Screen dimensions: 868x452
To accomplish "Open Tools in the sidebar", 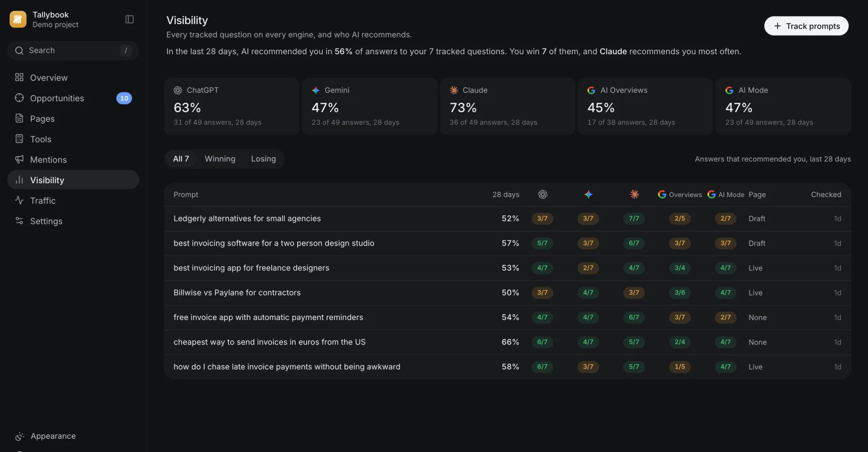I will [73, 139].
